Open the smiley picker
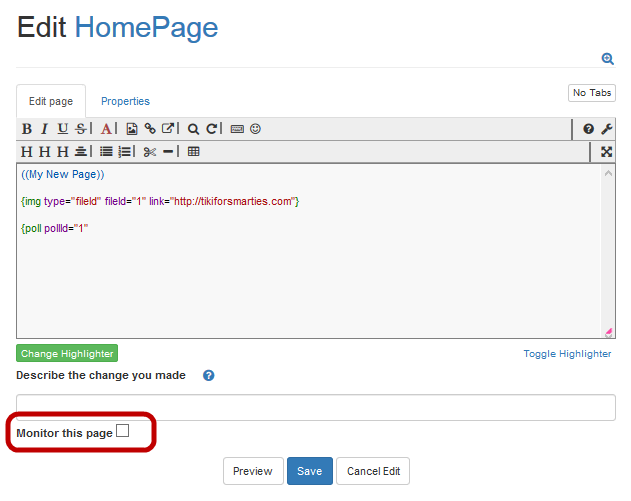Screen dimensions: 631x501 point(256,129)
